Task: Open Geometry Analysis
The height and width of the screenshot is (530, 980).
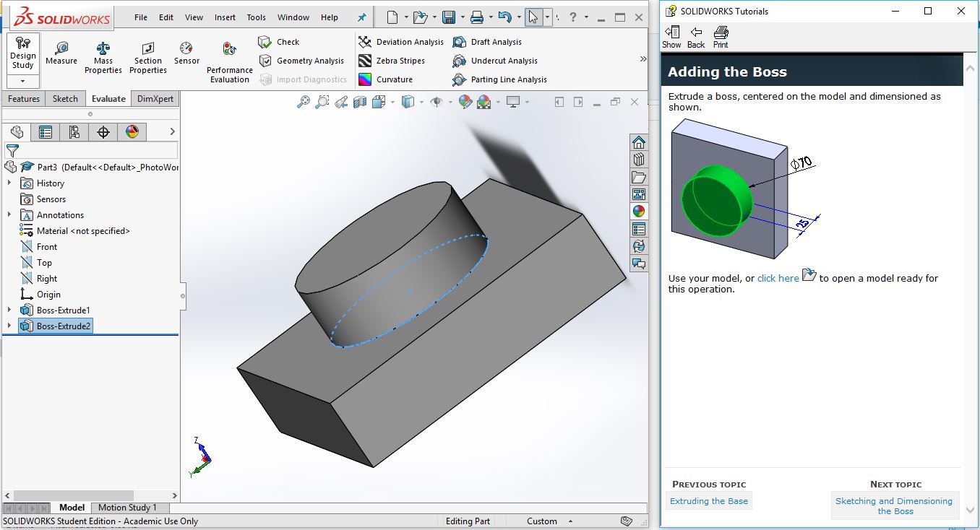Action: [301, 61]
